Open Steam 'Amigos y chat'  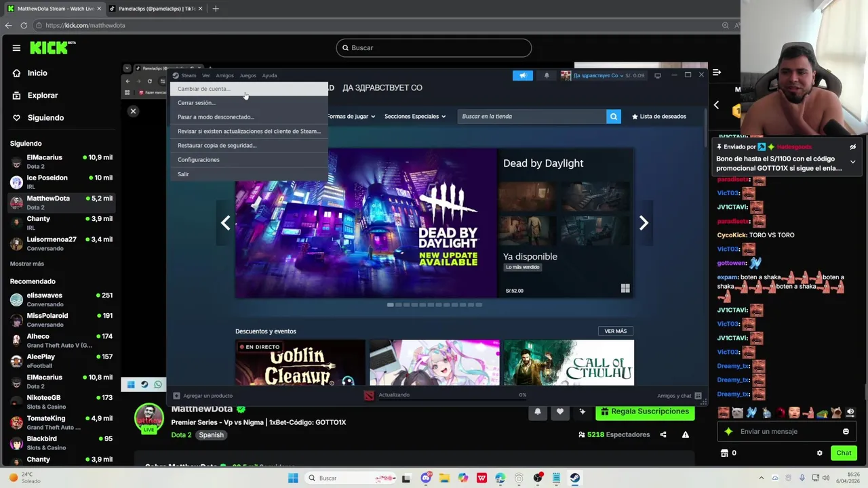[x=679, y=396]
